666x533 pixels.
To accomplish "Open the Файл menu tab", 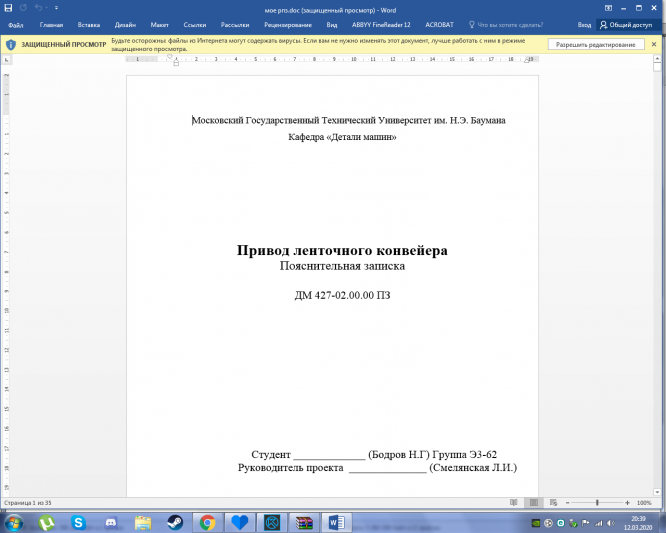I will [x=15, y=24].
